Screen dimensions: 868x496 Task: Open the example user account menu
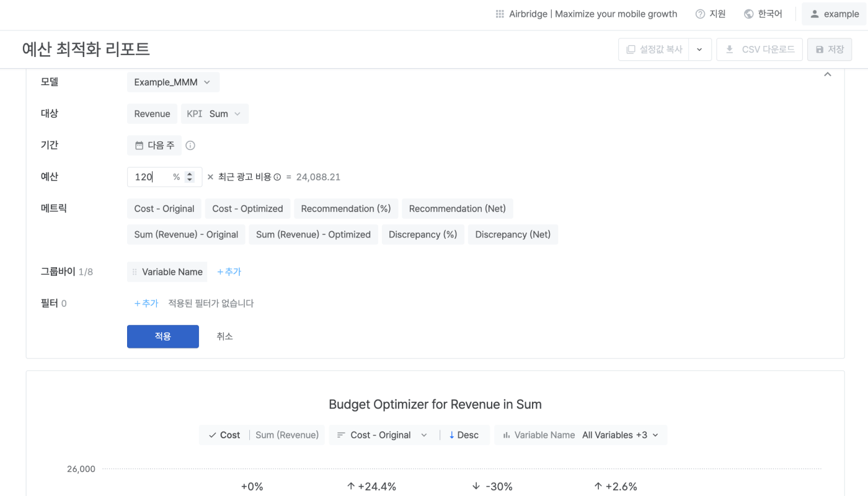pos(834,14)
